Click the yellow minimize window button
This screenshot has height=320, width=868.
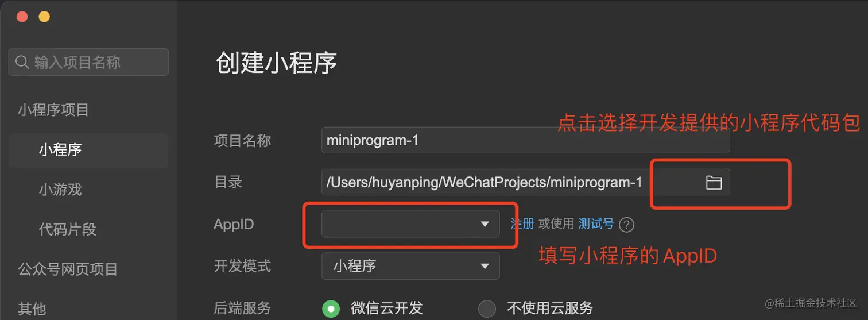[x=44, y=17]
